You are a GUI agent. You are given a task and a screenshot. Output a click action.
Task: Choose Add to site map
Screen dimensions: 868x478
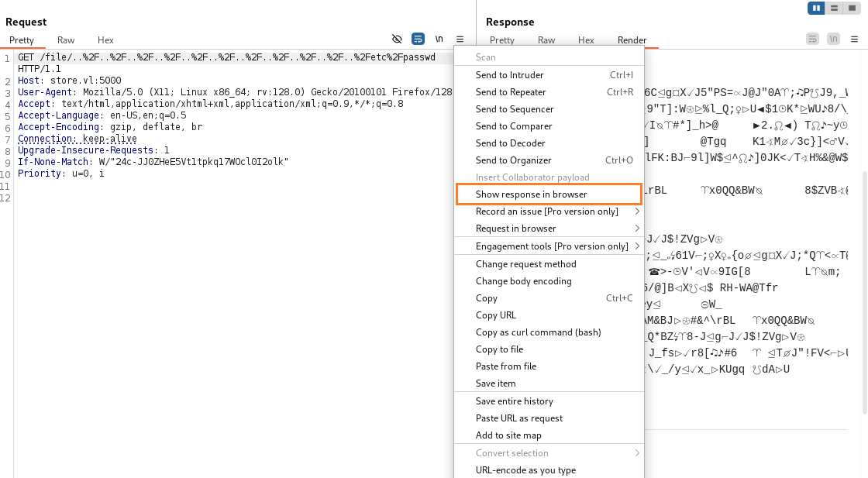tap(549, 435)
